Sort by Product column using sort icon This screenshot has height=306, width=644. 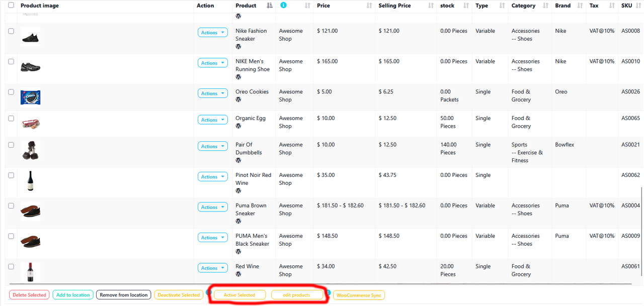pos(270,6)
